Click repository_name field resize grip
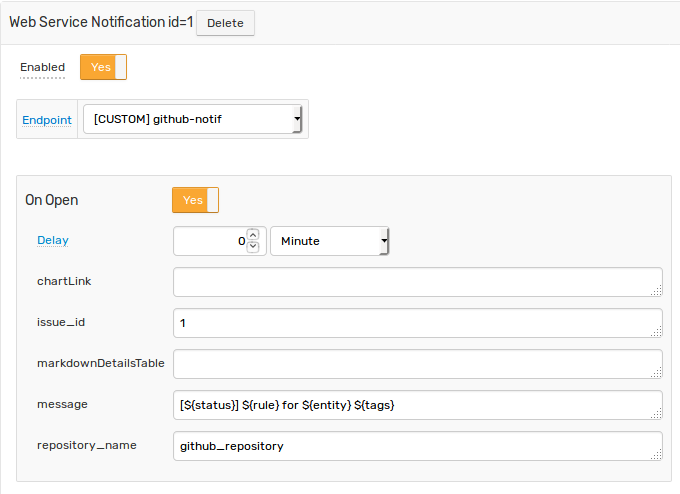680x494 pixels. (656, 454)
